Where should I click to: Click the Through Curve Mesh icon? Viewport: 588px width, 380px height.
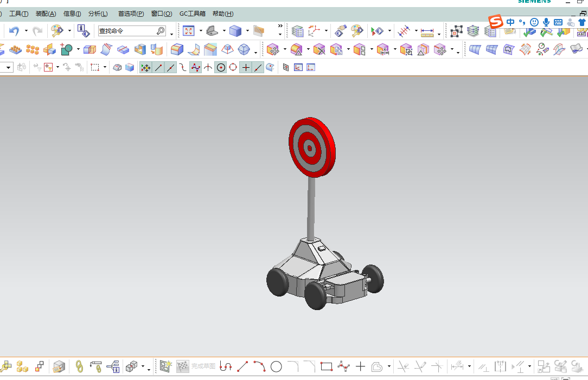coord(491,49)
